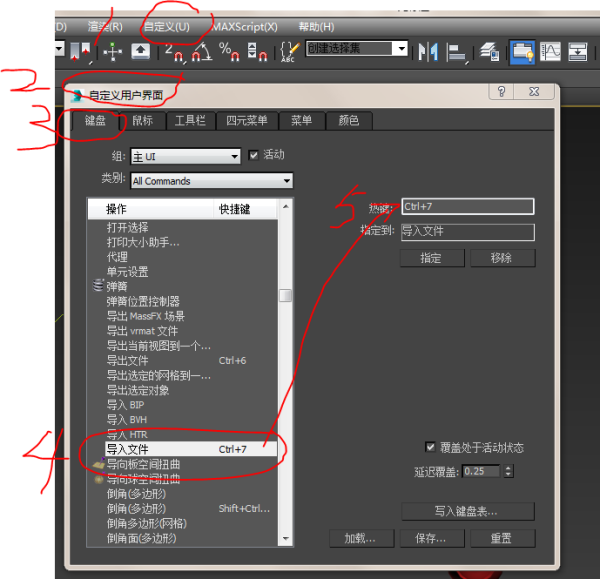Image resolution: width=600 pixels, height=579 pixels.
Task: Open the 类别 All Commands dropdown
Action: (x=212, y=181)
